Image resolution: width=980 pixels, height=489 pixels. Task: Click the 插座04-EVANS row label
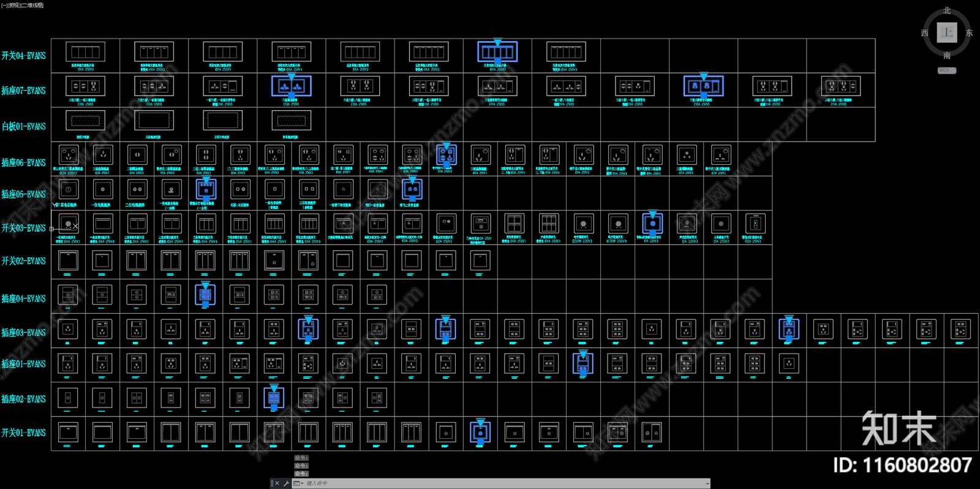pos(23,299)
